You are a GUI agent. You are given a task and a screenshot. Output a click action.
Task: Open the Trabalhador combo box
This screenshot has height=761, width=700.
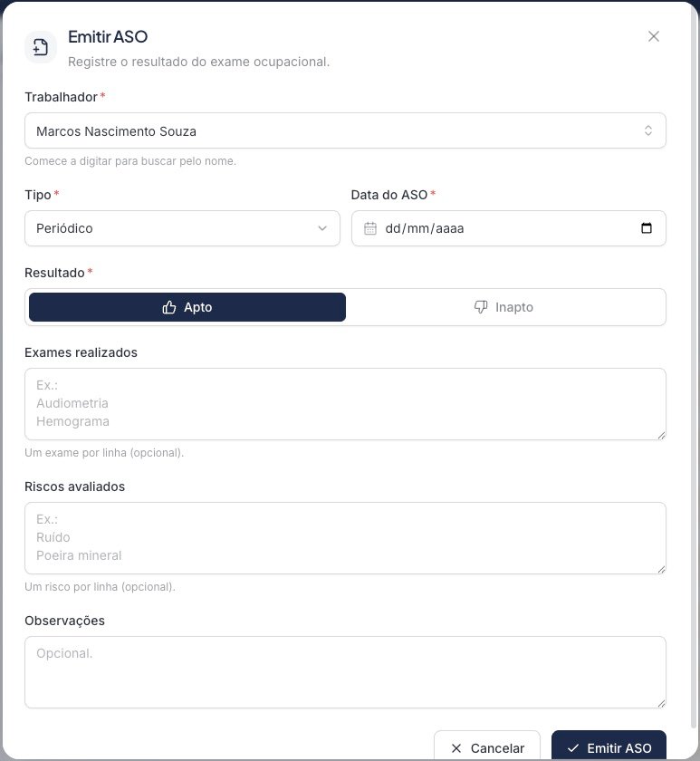click(345, 130)
